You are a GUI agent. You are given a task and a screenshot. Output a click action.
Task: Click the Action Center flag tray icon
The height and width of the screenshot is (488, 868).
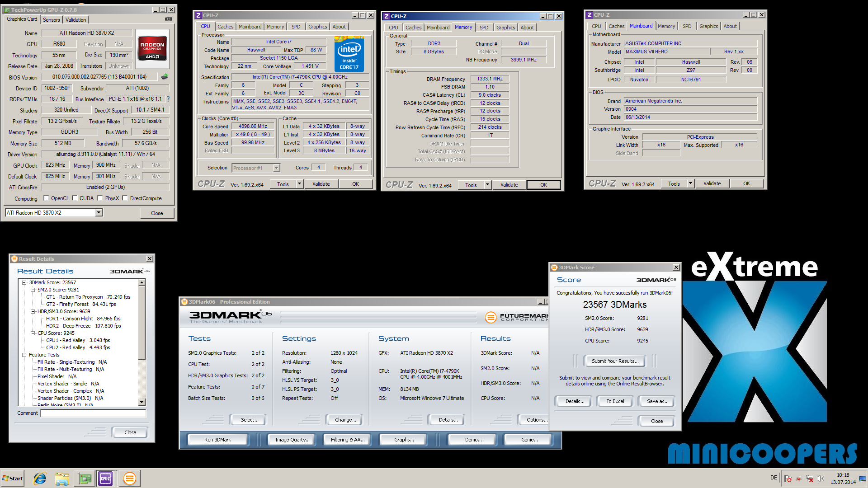[788, 479]
